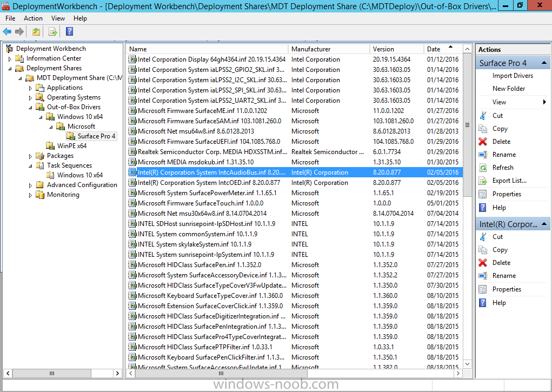Click the Export List toolbar icon
Image resolution: width=552 pixels, height=392 pixels.
pyautogui.click(x=53, y=32)
